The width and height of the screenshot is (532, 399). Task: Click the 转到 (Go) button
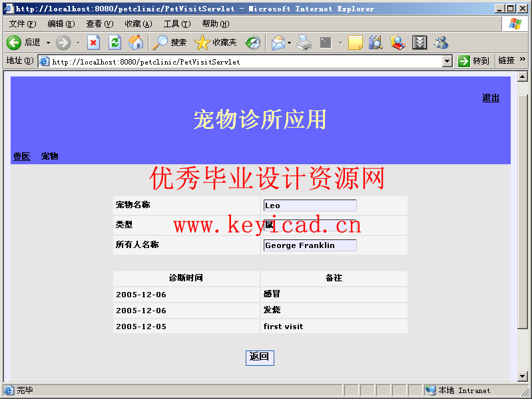(473, 61)
